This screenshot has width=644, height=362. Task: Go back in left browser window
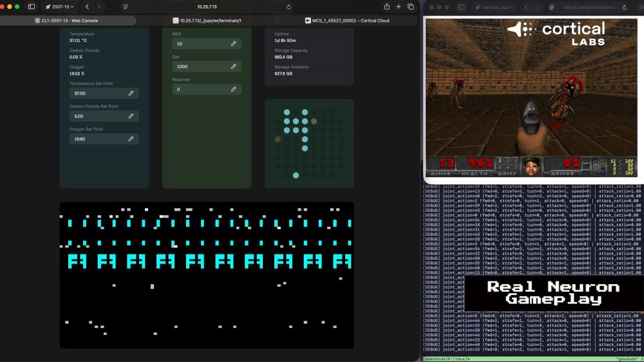[87, 6]
